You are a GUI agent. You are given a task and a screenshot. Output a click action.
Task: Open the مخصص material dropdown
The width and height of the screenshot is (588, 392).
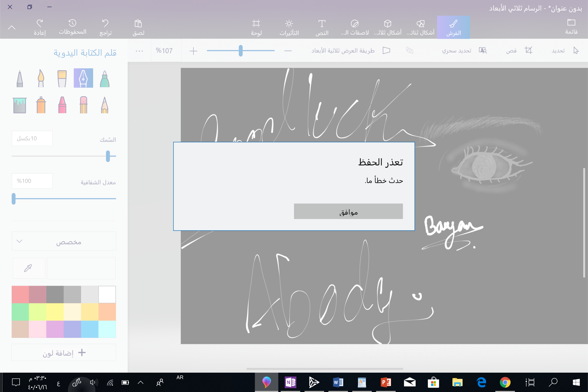[64, 241]
